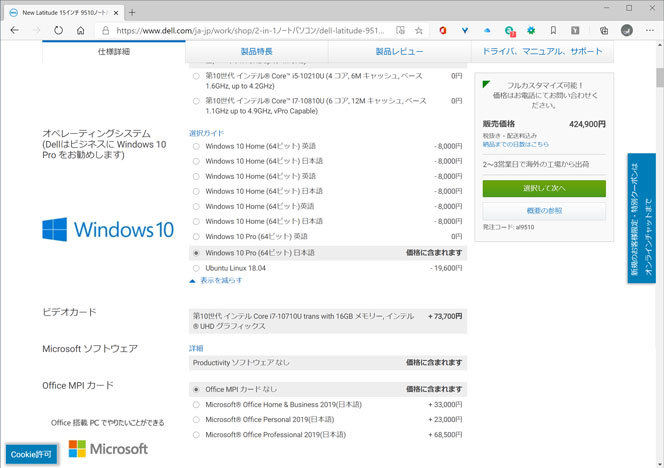
Task: Open the green extension with red badge
Action: [x=509, y=31]
